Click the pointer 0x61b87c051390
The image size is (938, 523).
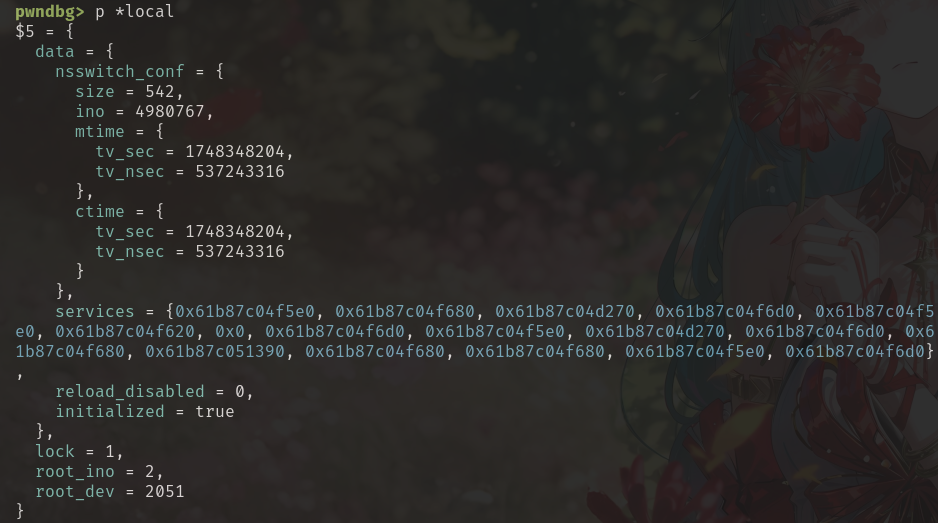(x=215, y=351)
